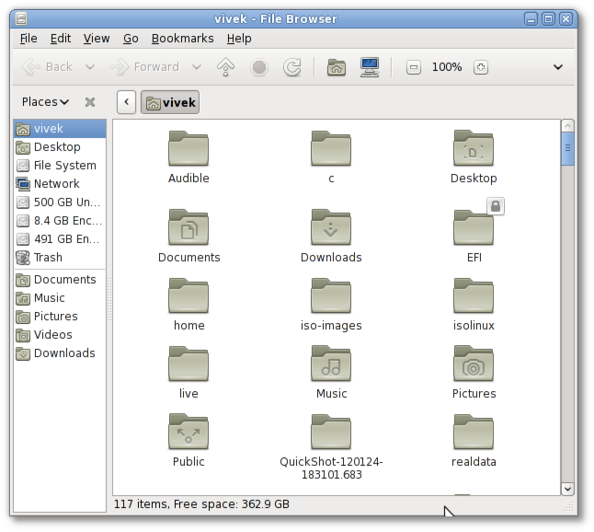Image resolution: width=594 pixels, height=532 pixels.
Task: Zoom out with the minus icon
Action: [413, 67]
